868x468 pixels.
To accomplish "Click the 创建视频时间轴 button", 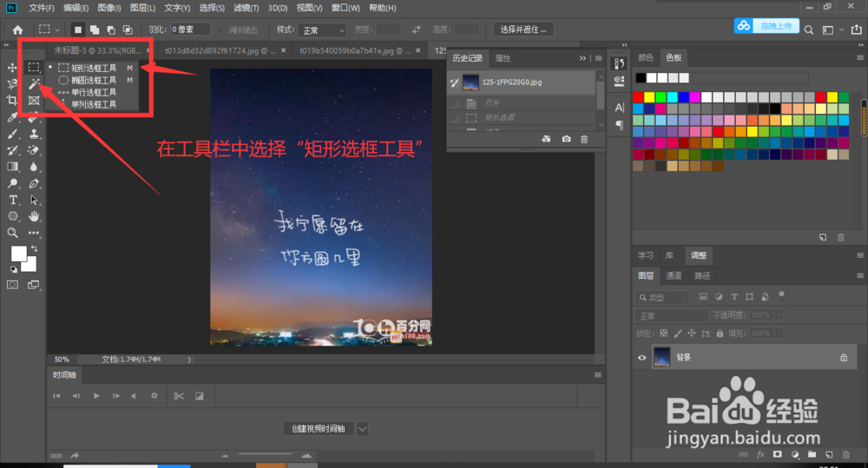I will (x=319, y=429).
